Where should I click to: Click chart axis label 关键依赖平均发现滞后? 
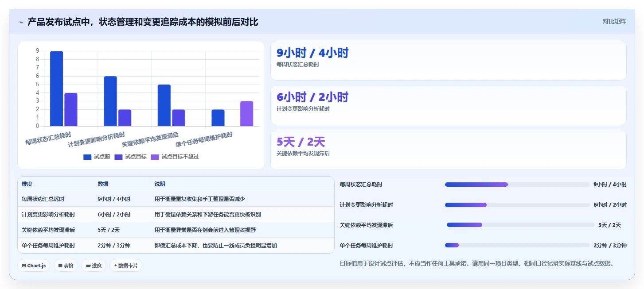tap(150, 139)
